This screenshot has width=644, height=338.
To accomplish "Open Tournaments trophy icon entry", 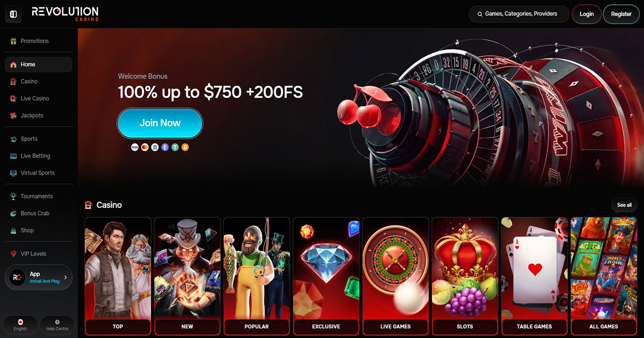I will click(13, 196).
